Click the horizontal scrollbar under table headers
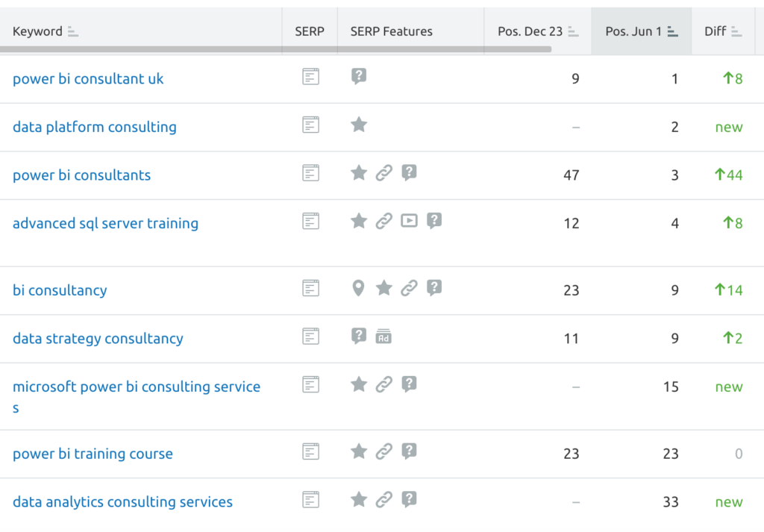Viewport: 764px width, 532px height. pyautogui.click(x=276, y=49)
